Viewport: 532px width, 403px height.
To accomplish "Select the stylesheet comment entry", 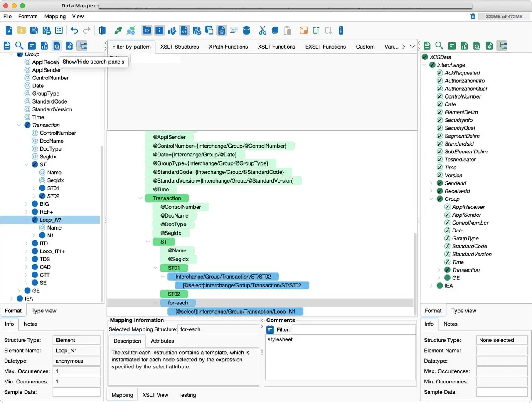I will click(280, 340).
